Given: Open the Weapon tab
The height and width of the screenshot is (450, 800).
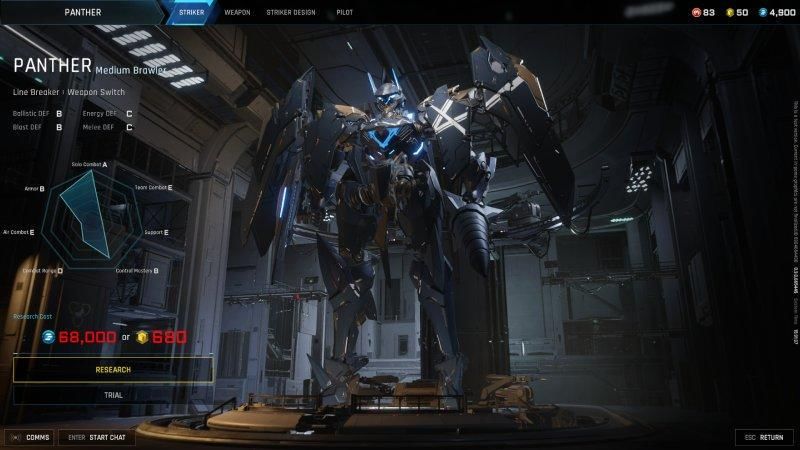Looking at the screenshot, I should pos(237,12).
